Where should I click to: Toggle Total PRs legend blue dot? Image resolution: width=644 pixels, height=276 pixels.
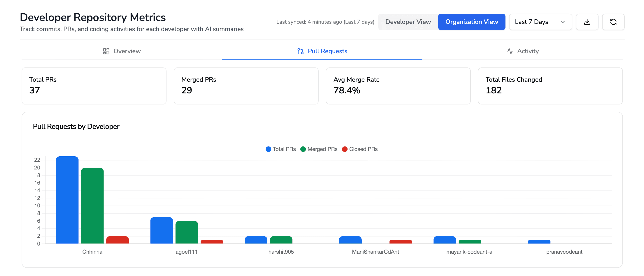click(268, 149)
